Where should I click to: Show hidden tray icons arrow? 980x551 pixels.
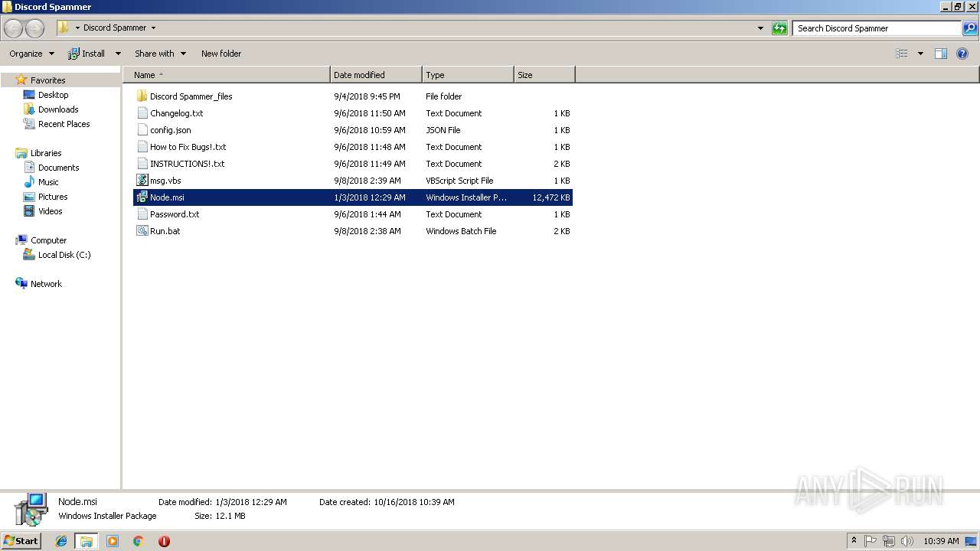pyautogui.click(x=854, y=541)
